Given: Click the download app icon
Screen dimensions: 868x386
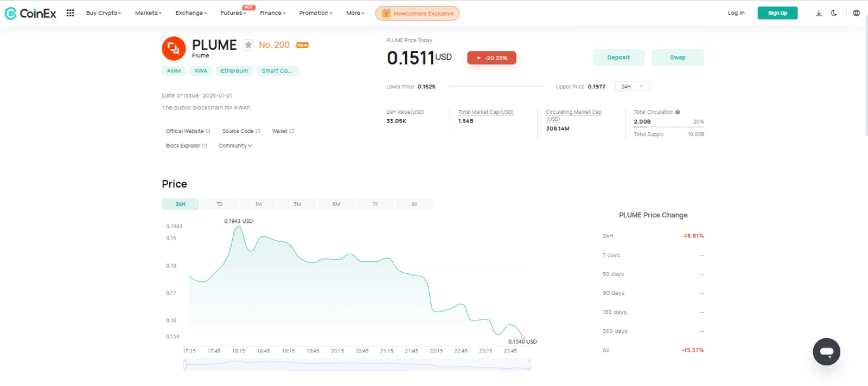Looking at the screenshot, I should pos(819,13).
